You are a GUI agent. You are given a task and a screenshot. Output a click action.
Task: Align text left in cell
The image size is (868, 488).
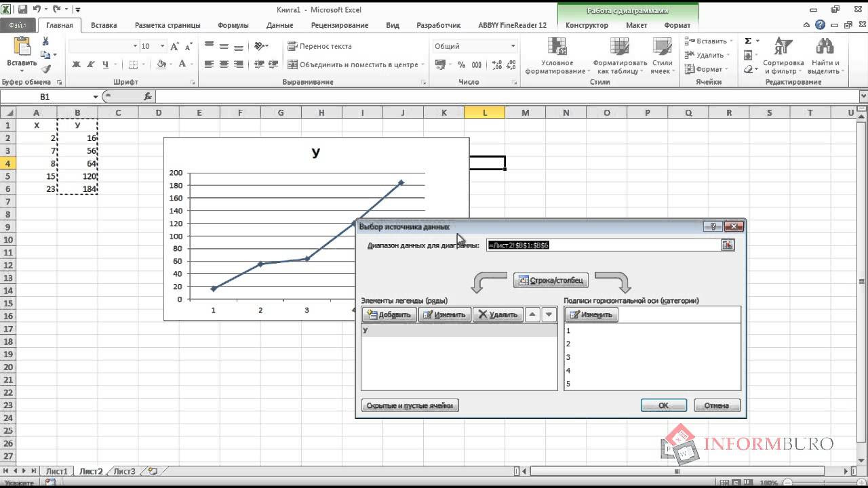pyautogui.click(x=209, y=64)
